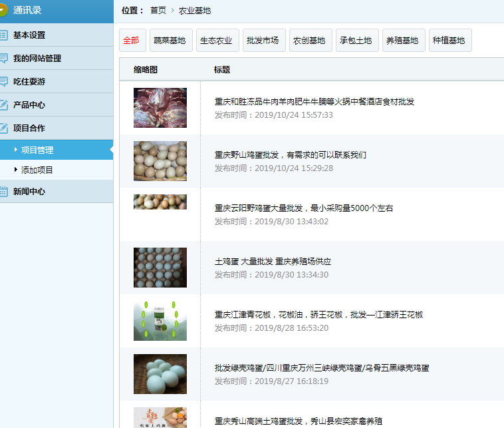The height and width of the screenshot is (428, 504).
Task: Expand the 产品中心 menu section
Action: 29,105
